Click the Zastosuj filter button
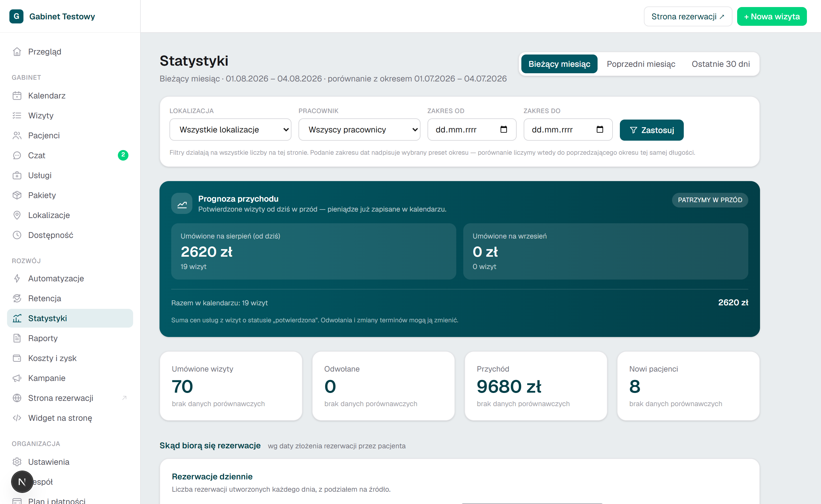The image size is (821, 504). 651,130
